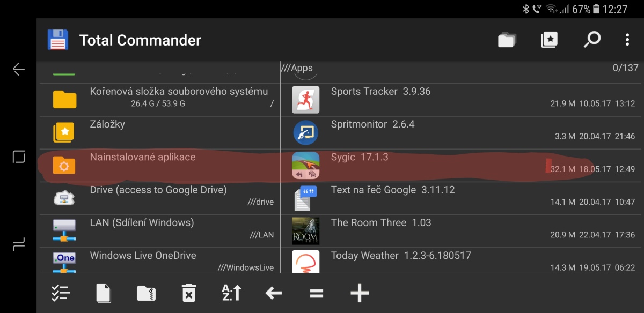Open the folder history icon in header
Viewport: 644px width, 313px height.
[507, 40]
